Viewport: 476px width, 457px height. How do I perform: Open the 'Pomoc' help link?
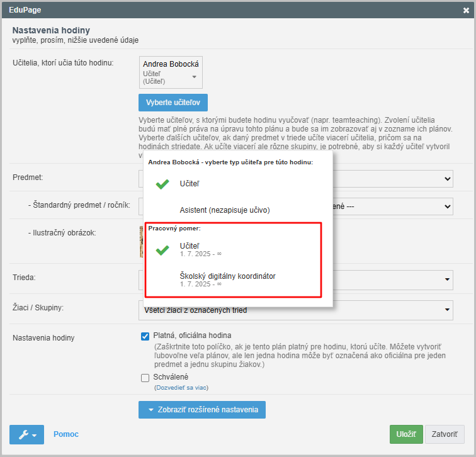pos(66,434)
